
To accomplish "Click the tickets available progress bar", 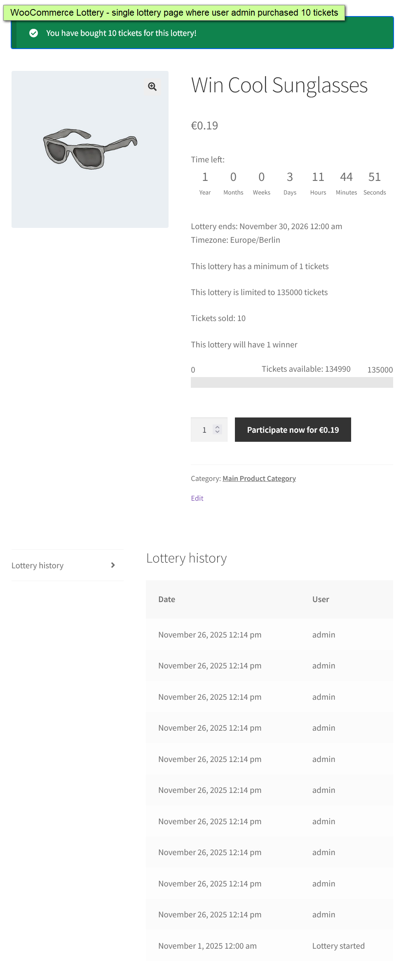I will pos(292,382).
